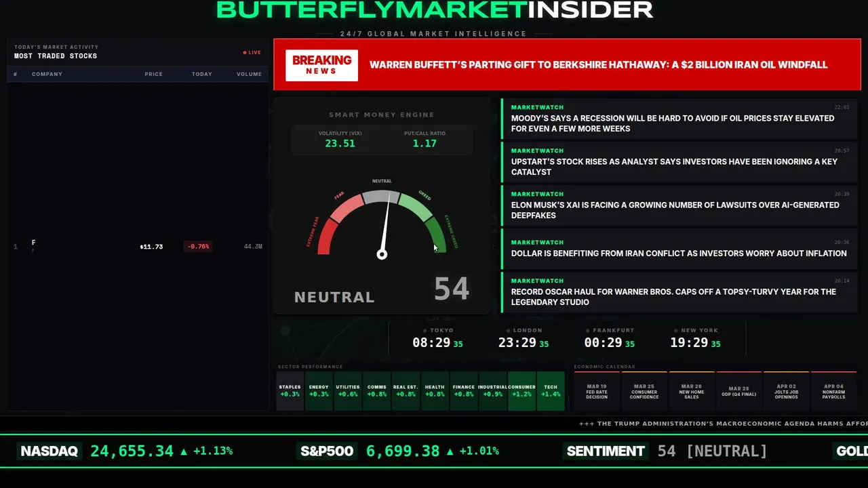Click the Volume column header

coord(249,74)
